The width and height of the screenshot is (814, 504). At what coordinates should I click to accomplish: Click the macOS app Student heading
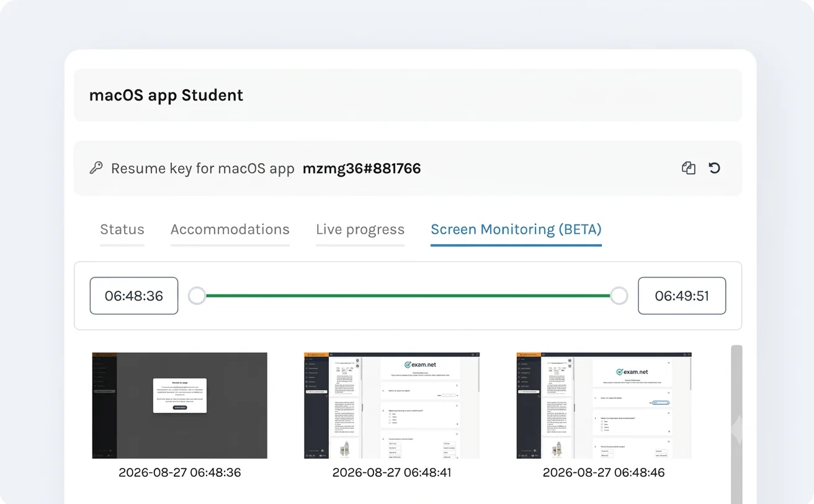166,95
